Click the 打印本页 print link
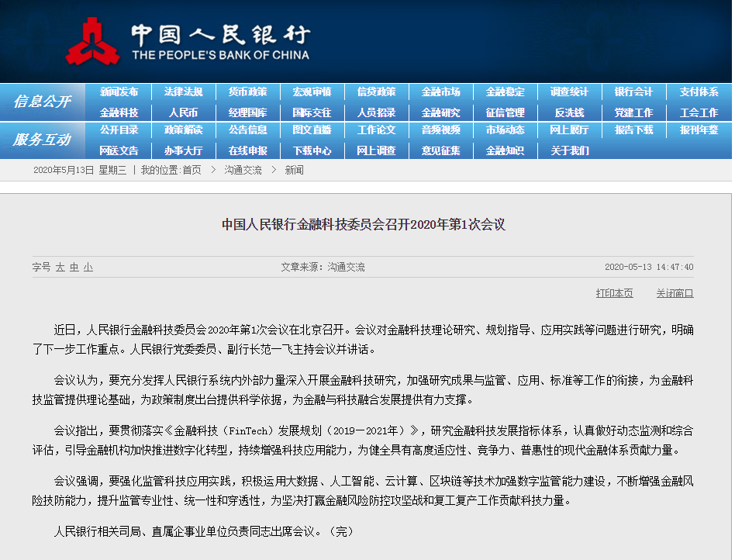This screenshot has height=560, width=735. (615, 294)
